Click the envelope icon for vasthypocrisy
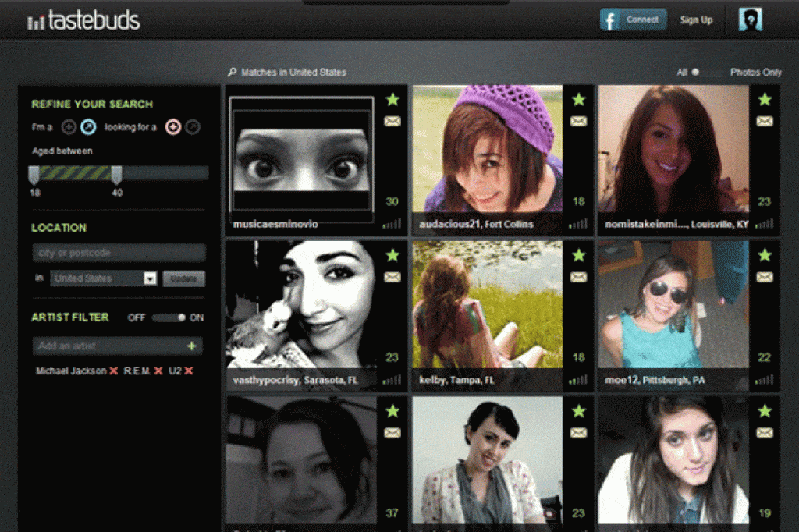This screenshot has width=799, height=532. click(x=392, y=277)
